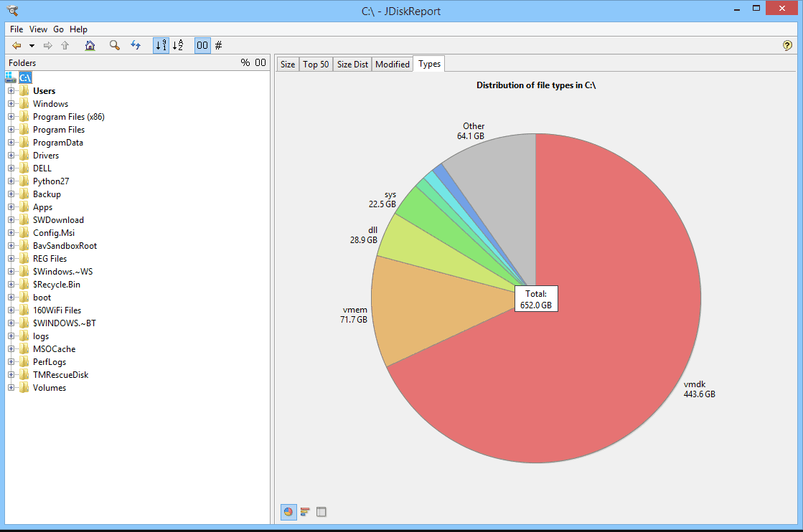803x532 pixels.
Task: Switch to the Top 50 tab
Action: pos(316,65)
